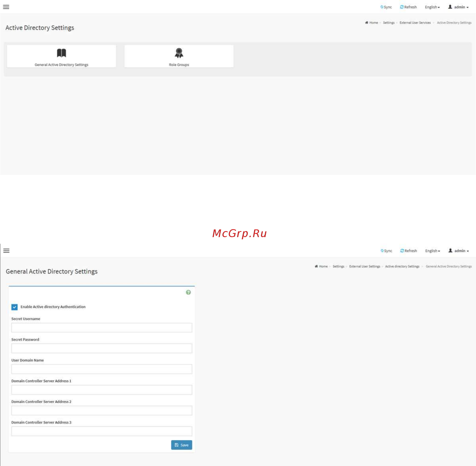Viewport: 476px width, 466px height.
Task: Open Active directory Settings breadcrumb link
Action: coord(402,267)
